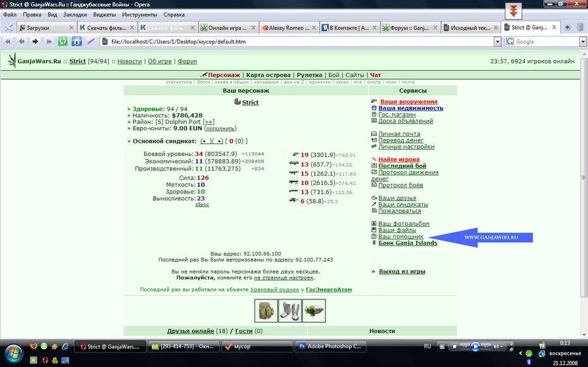The image size is (588, 367).
Task: Open Ваша недвижимость link
Action: click(x=410, y=108)
